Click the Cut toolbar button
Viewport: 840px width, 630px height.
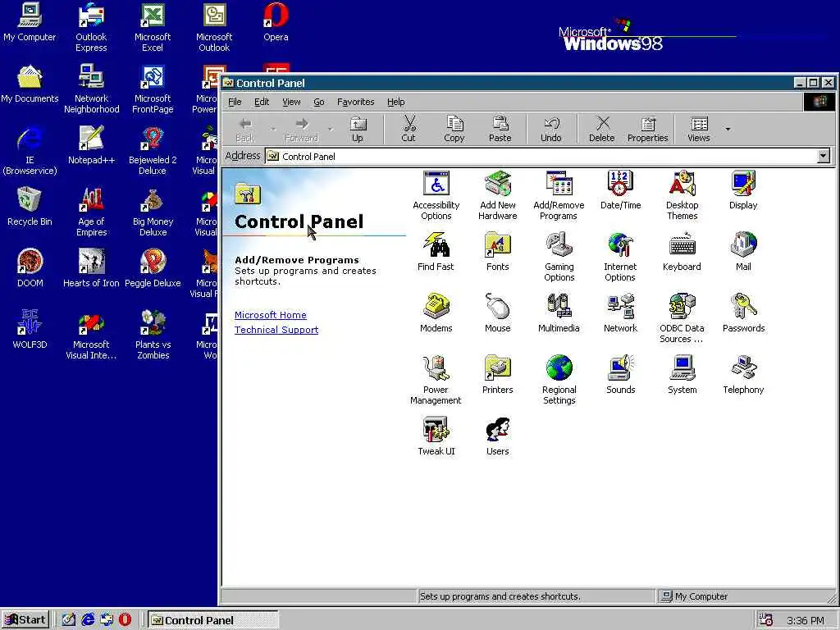[x=409, y=130]
